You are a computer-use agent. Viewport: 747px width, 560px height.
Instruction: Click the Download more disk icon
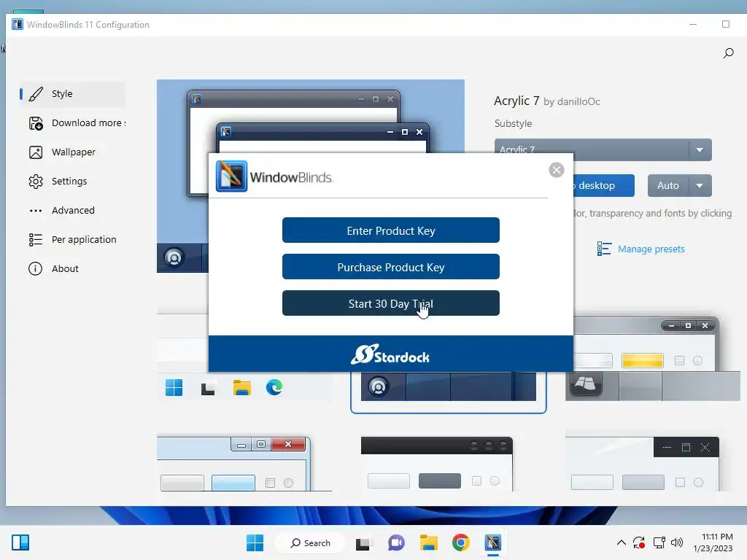coord(36,123)
